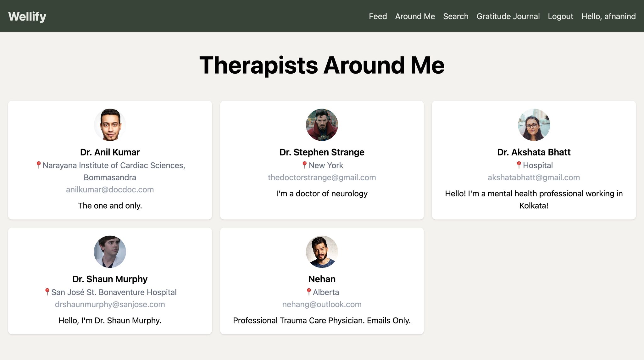Viewport: 644px width, 360px height.
Task: Open the Around Me nav item
Action: (415, 16)
